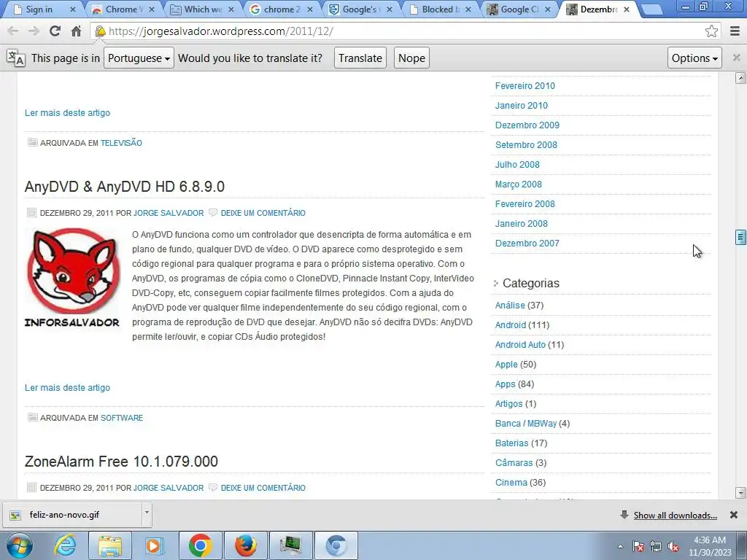
Task: Open Dezembro 2007 archive
Action: [527, 244]
